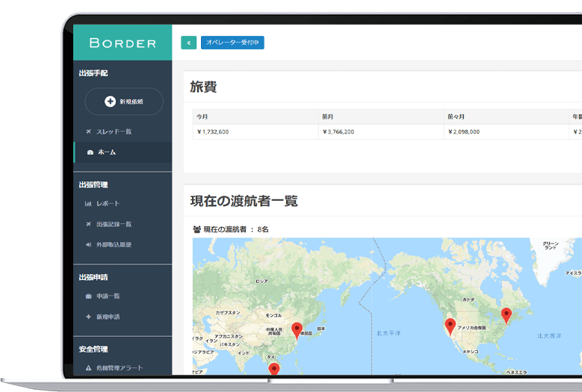
Task: Click the BORDER logo in the header
Action: click(123, 43)
